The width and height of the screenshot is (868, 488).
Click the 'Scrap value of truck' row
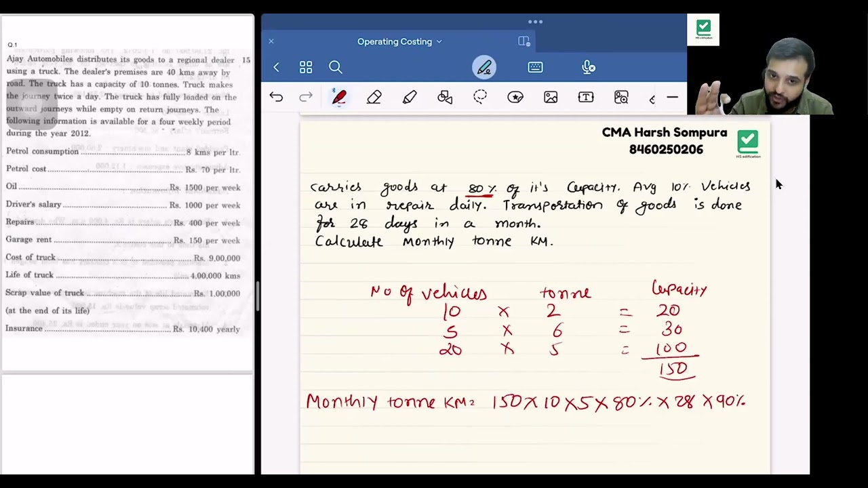click(123, 293)
